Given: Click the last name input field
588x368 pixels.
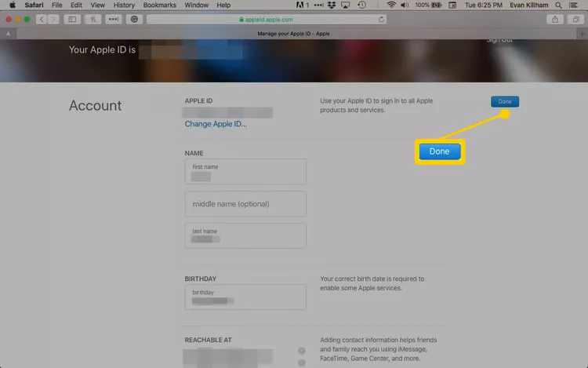Looking at the screenshot, I should tap(245, 235).
